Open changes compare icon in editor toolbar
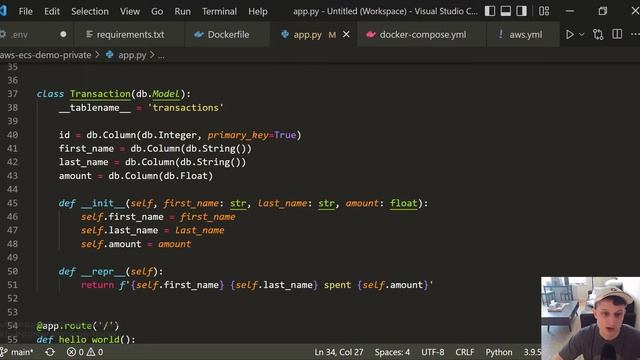 point(598,35)
